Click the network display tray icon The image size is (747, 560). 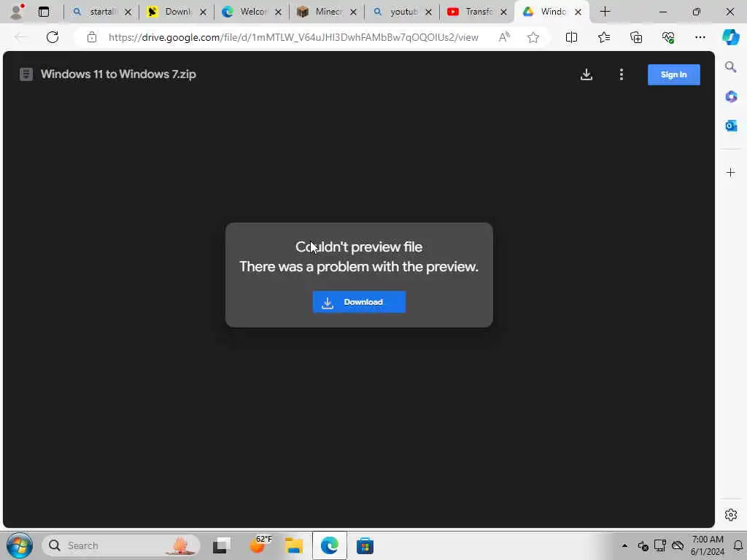[x=659, y=545]
